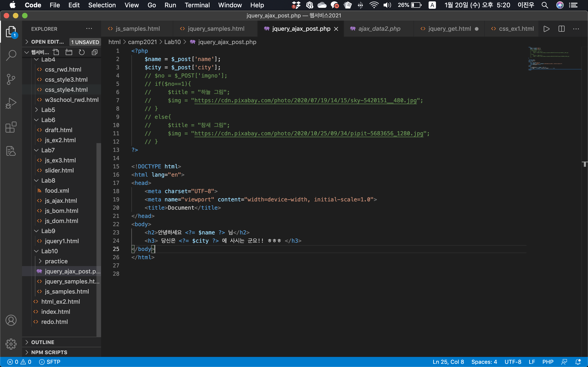Image resolution: width=588 pixels, height=367 pixels.
Task: Collapse all folders in explorer
Action: point(95,52)
